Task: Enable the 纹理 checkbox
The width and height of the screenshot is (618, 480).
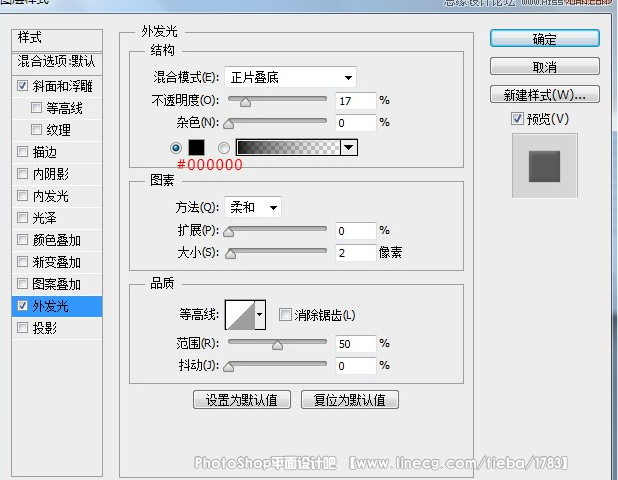Action: point(36,129)
